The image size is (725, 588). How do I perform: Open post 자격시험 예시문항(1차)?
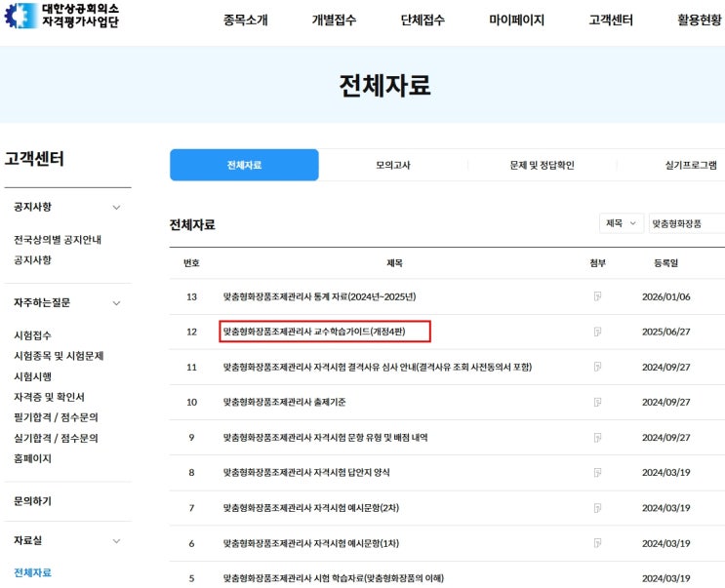(310, 543)
